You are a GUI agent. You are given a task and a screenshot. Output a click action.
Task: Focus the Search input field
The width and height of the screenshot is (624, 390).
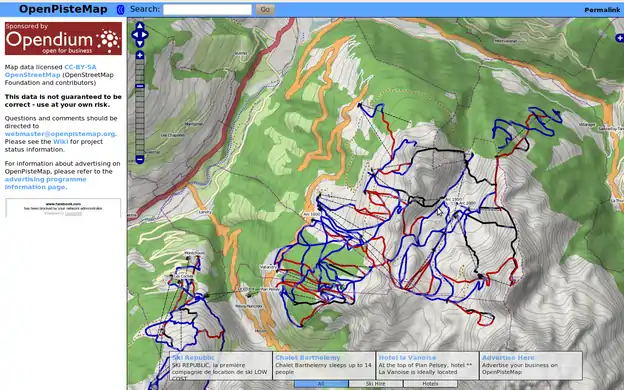pos(207,10)
